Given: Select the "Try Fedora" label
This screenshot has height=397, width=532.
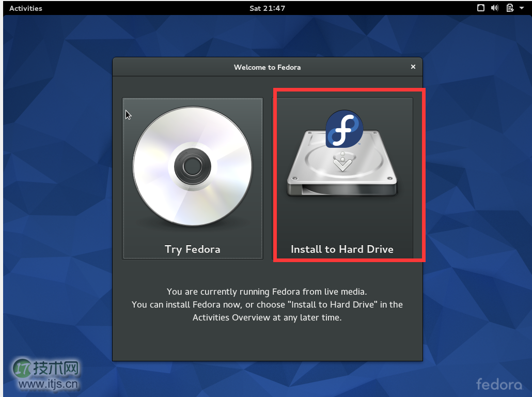Looking at the screenshot, I should tap(192, 249).
